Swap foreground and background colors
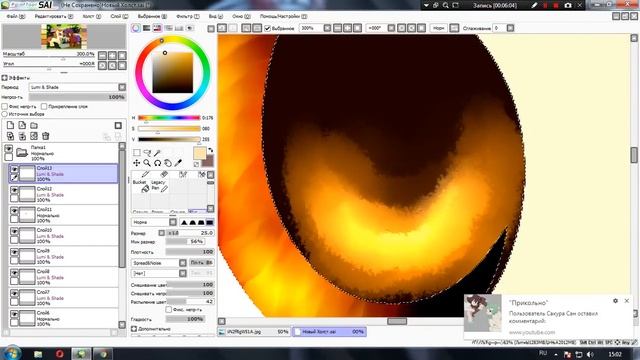This screenshot has width=640, height=360. click(211, 150)
